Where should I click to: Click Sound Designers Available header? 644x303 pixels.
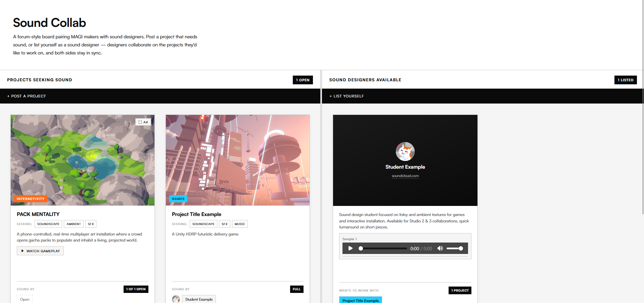point(365,80)
